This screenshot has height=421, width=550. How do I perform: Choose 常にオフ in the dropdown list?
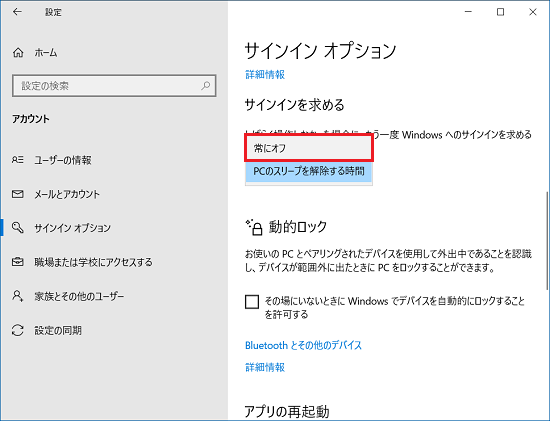[309, 148]
